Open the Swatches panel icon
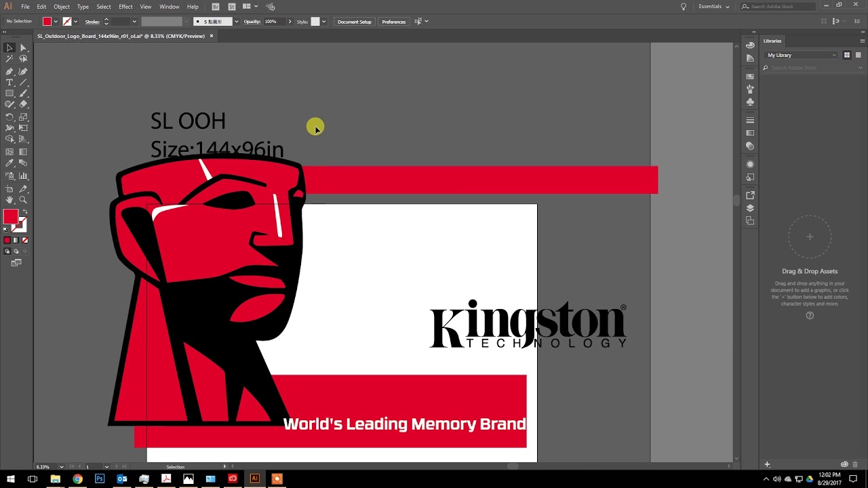 tap(750, 77)
